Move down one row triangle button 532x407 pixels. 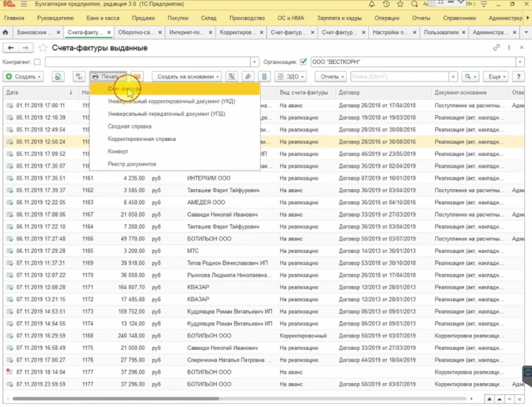point(509,399)
